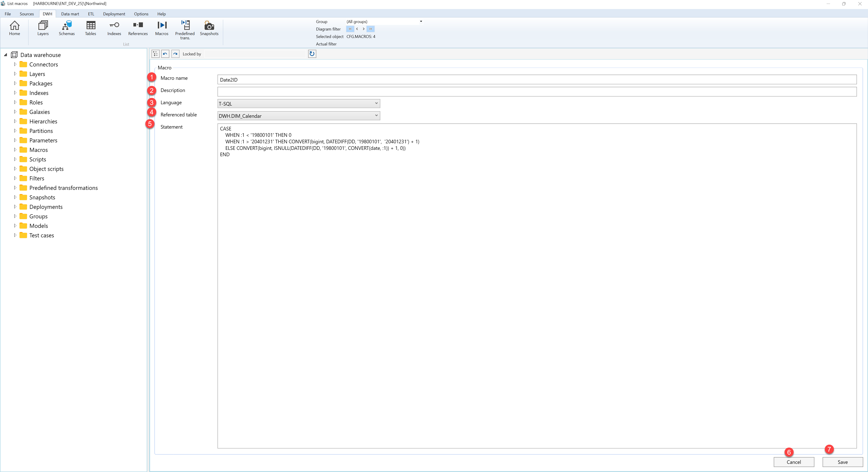Expand the Packages folder
Screen dimensions: 868x472
point(15,83)
